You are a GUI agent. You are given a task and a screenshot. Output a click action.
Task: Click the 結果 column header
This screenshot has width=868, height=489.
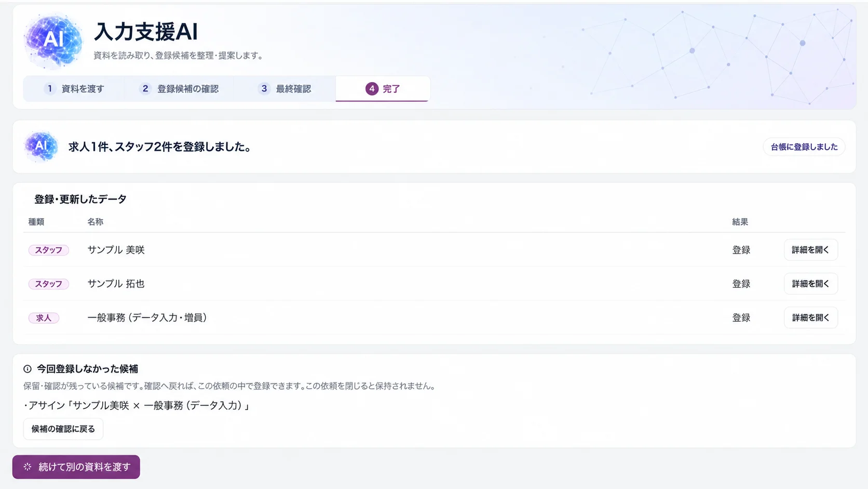[x=740, y=222]
